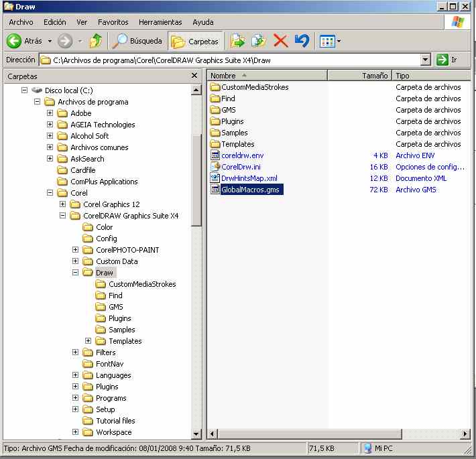Expand the Filters folder in tree
The image size is (476, 459).
[76, 352]
